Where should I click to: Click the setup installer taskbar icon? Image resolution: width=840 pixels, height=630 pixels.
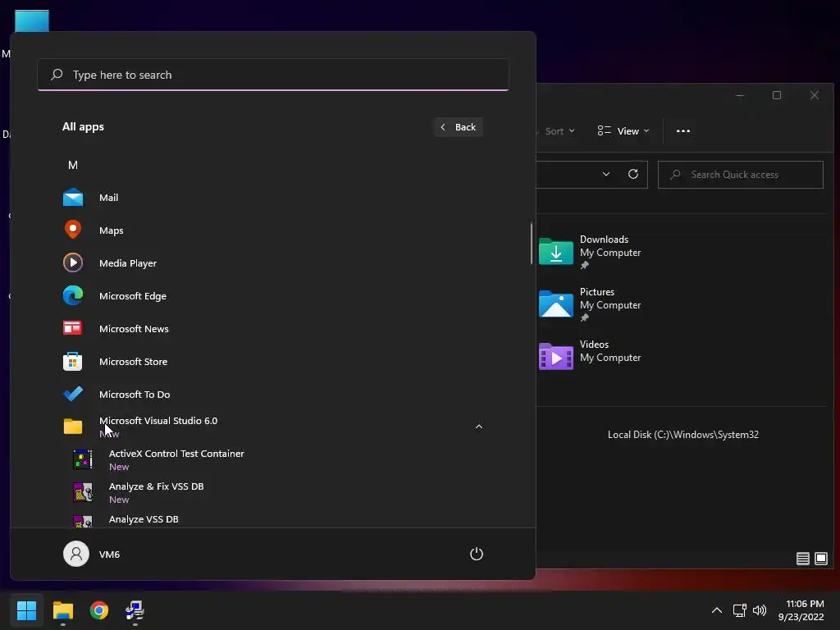click(x=135, y=610)
